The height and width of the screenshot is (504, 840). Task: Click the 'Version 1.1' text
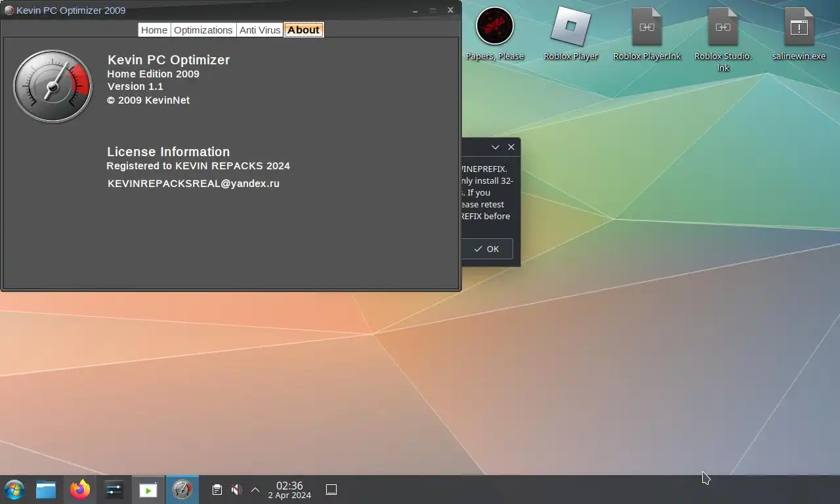pos(135,87)
